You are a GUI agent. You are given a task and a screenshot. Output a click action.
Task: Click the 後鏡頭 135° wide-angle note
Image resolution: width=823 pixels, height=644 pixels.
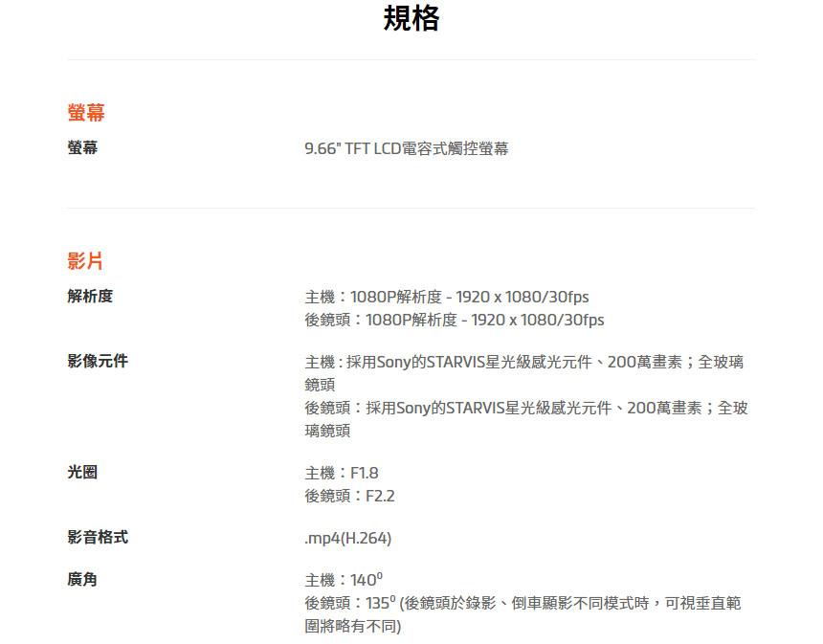click(x=523, y=603)
